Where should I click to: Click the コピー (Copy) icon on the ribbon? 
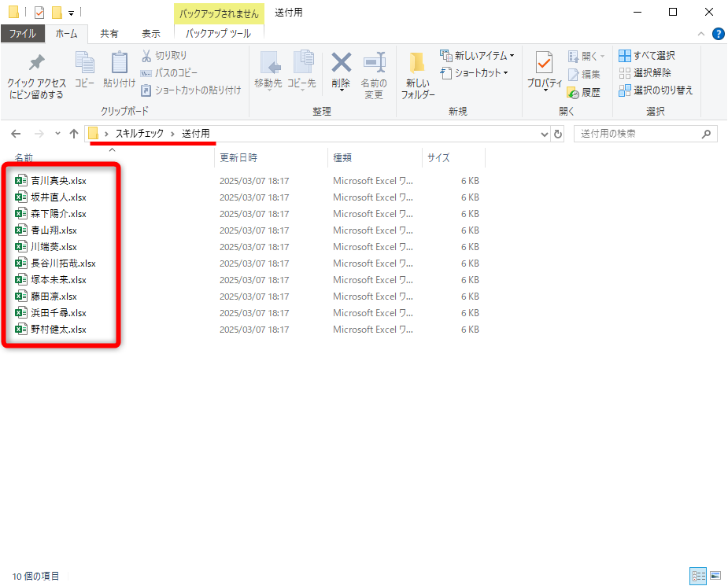point(83,71)
